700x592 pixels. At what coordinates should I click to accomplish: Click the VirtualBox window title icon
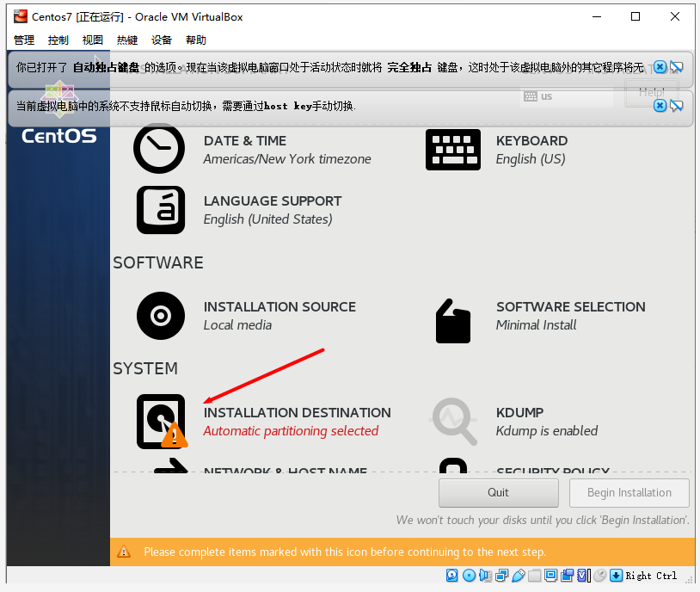coord(20,16)
